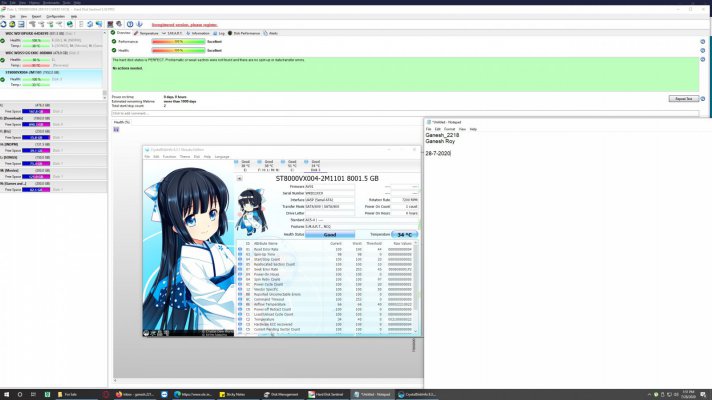Viewport: 712px width, 400px height.
Task: Click the Good health status button in CrystalDiskInfo
Action: coord(330,235)
